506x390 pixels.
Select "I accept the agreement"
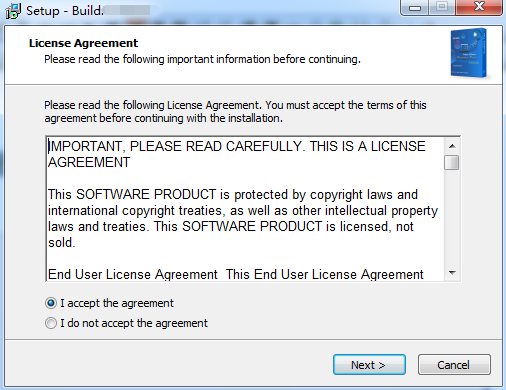109,303
